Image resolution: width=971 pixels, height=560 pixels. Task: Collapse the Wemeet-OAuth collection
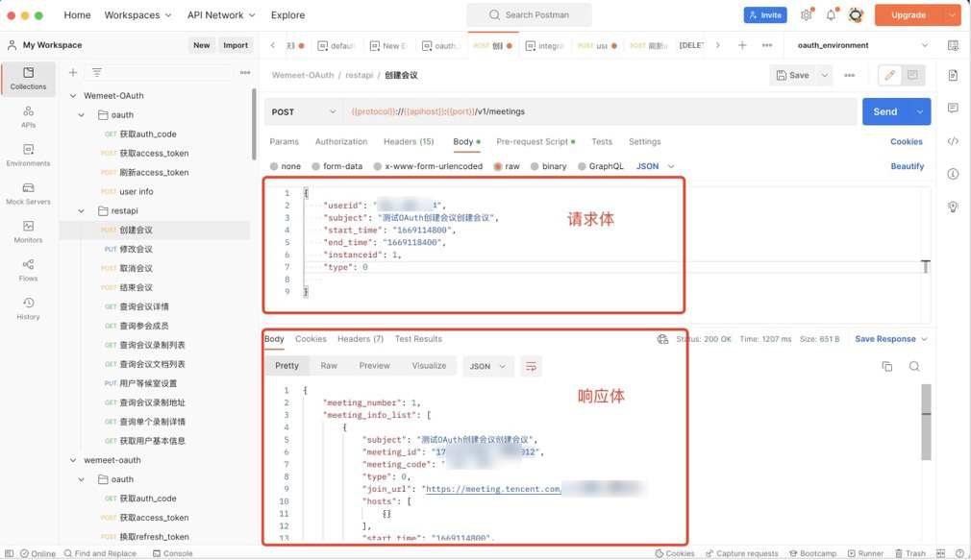click(73, 96)
